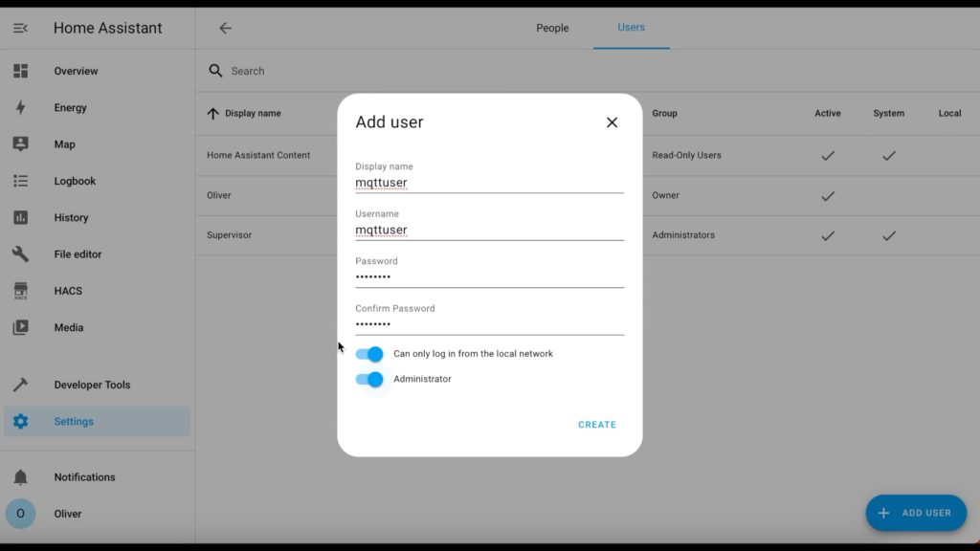Click the Oliver user avatar
Viewport: 980px width, 551px height.
(x=21, y=514)
